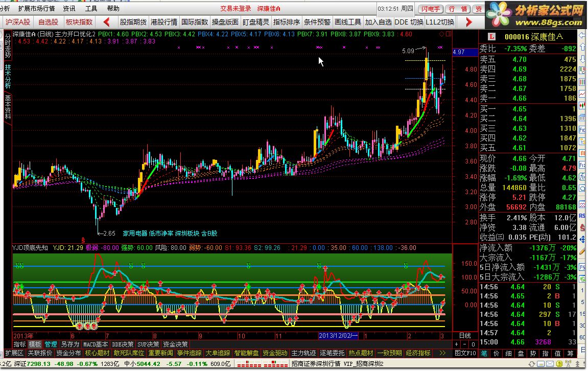The image size is (588, 371).
Task: Click the down arrow icon in right sidebar
Action: coord(582,59)
